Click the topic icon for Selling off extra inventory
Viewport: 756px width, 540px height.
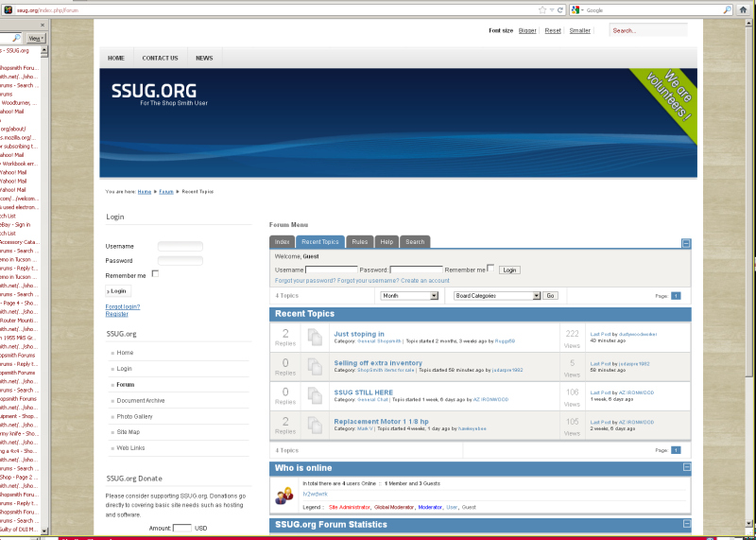pos(315,366)
